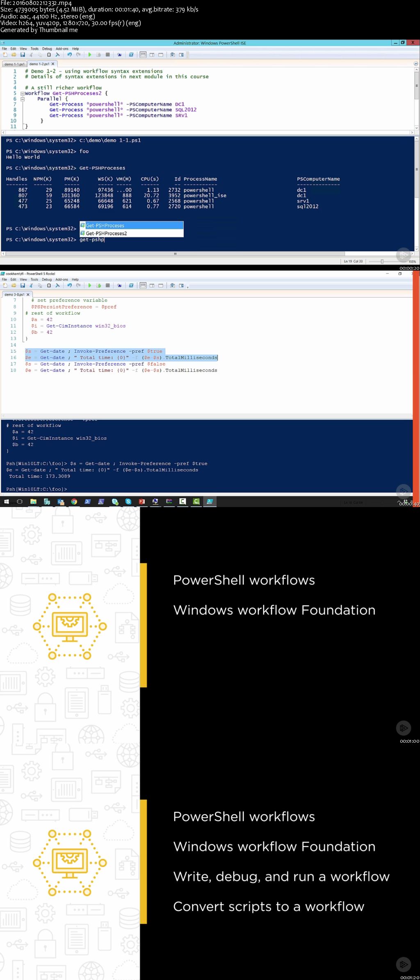This screenshot has width=420, height=980.
Task: Undo last edit in Administrator ISE window
Action: point(69,55)
